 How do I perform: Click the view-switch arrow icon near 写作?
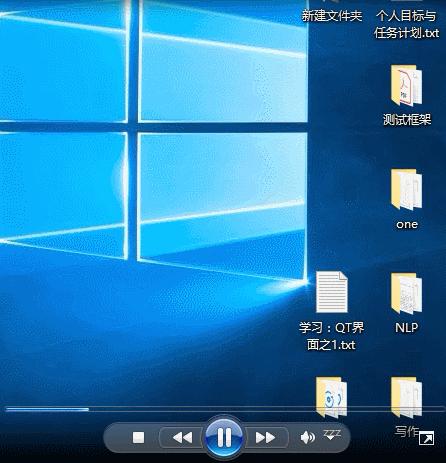click(x=426, y=438)
